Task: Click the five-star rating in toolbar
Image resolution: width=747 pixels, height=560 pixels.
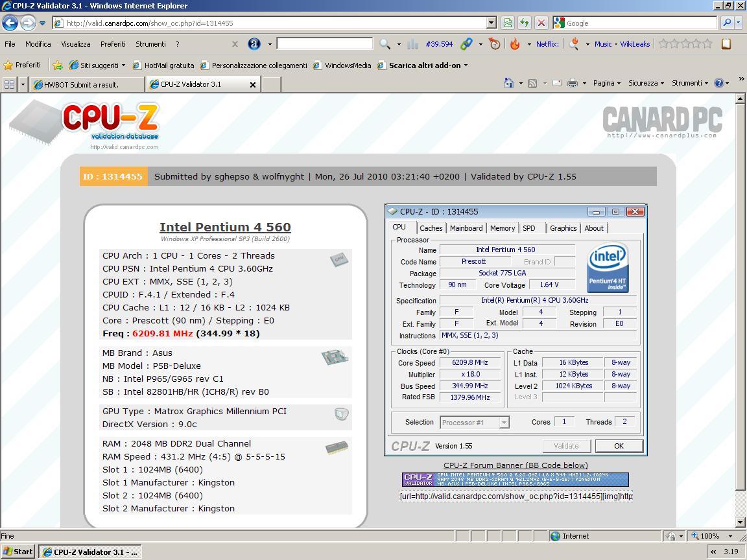Action: 685,44
